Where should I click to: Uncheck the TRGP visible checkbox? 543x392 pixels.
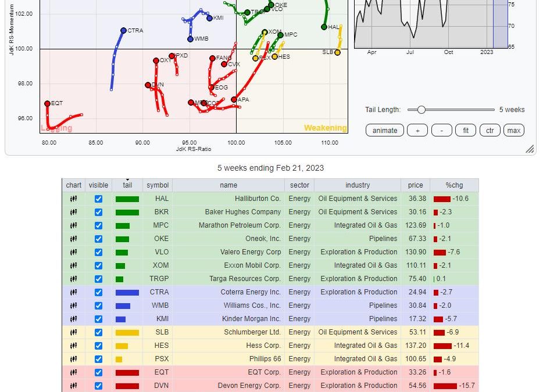pyautogui.click(x=98, y=279)
